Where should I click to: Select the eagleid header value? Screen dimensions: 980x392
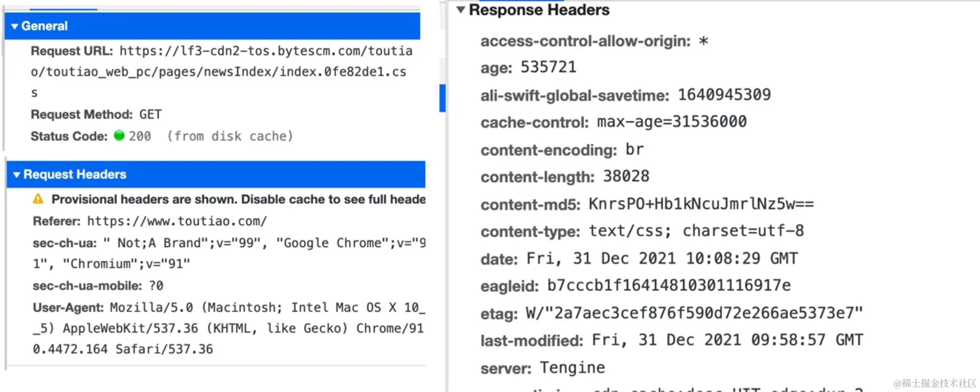coord(669,286)
